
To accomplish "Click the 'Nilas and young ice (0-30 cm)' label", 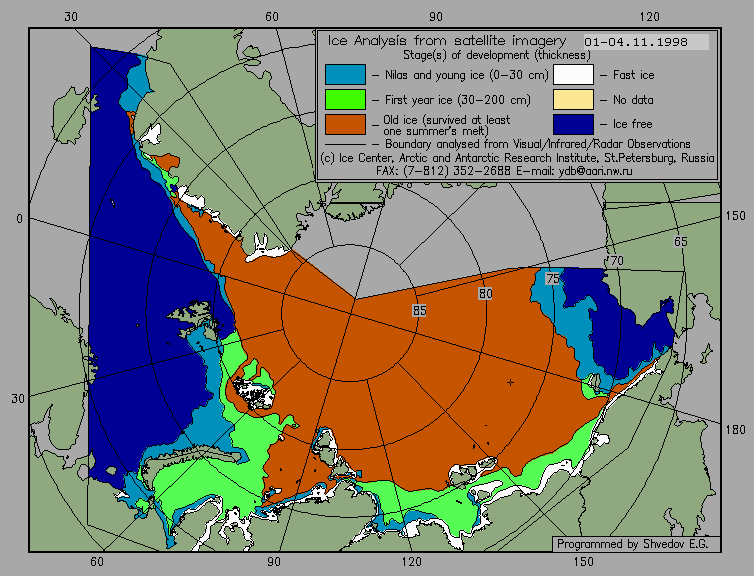I will click(x=466, y=75).
